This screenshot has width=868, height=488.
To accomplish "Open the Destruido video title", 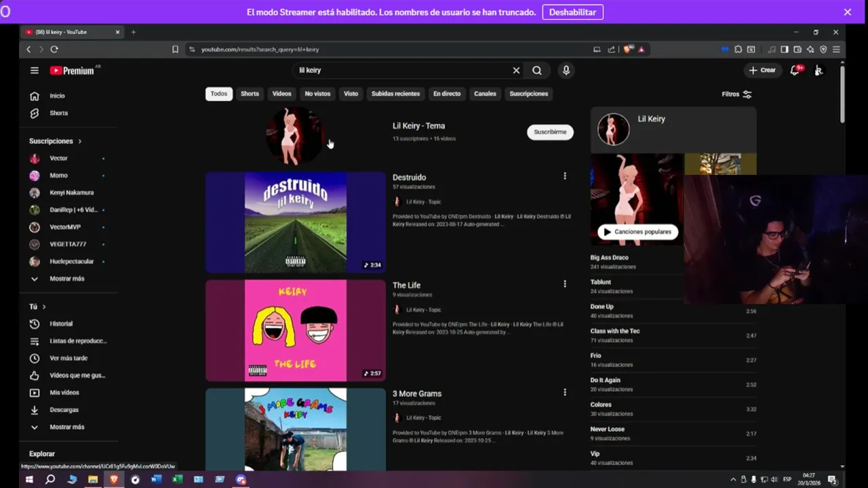I will (409, 178).
